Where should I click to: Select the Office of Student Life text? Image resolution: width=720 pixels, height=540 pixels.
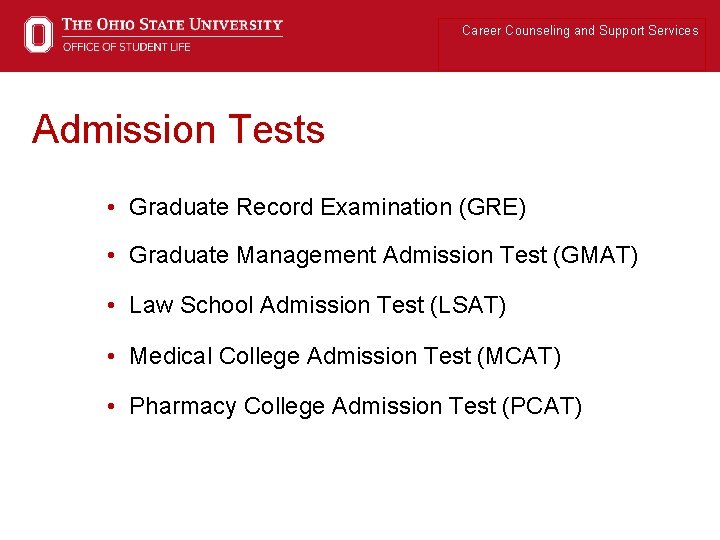[x=126, y=47]
